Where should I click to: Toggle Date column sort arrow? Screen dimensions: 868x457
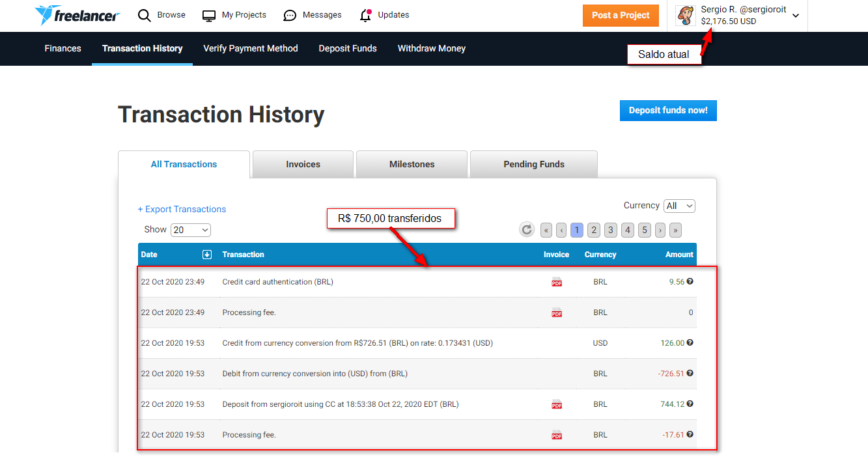pyautogui.click(x=207, y=255)
